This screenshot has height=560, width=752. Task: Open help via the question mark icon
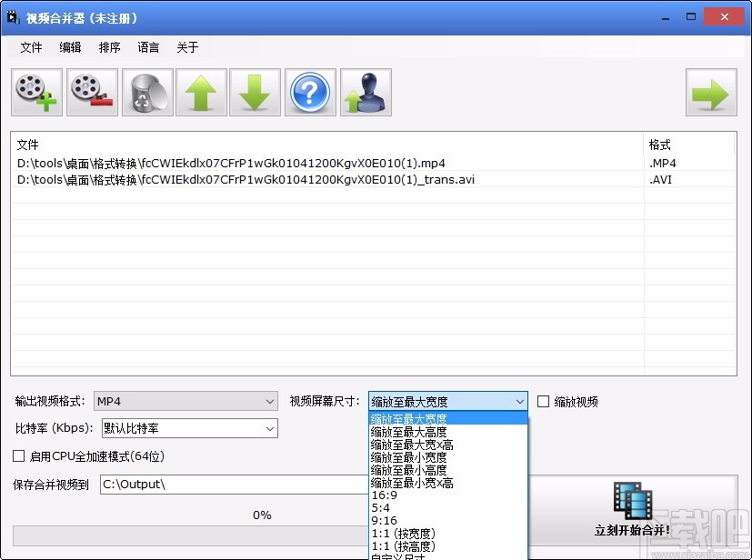[309, 92]
